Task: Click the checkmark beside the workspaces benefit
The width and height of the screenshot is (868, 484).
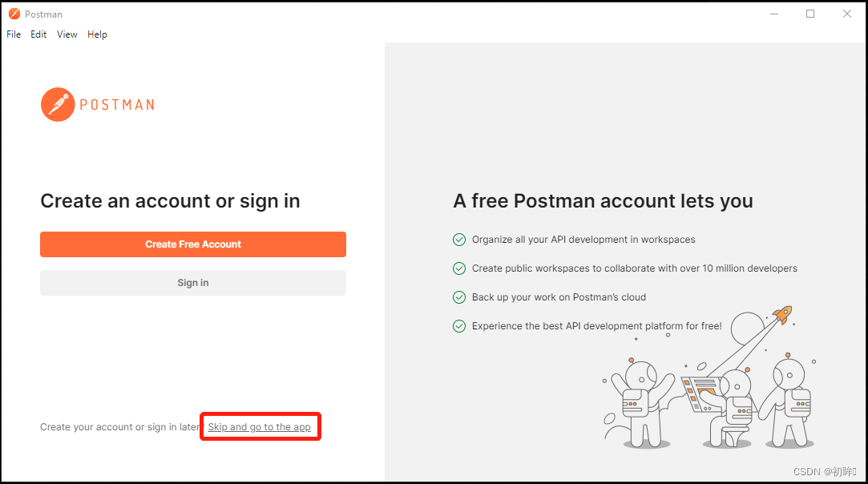Action: tap(459, 239)
